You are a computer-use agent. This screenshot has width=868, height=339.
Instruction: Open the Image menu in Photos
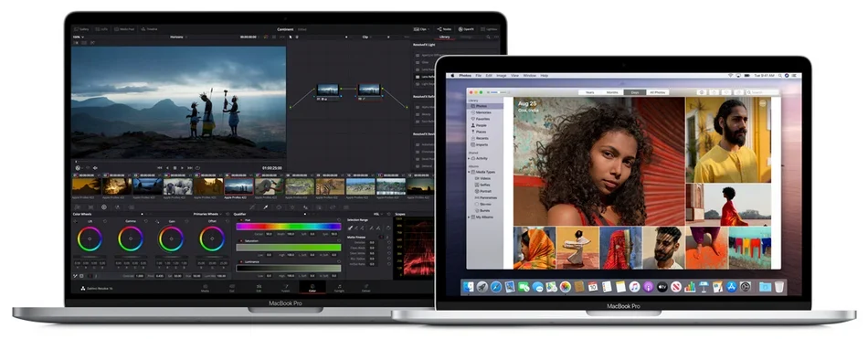point(502,75)
